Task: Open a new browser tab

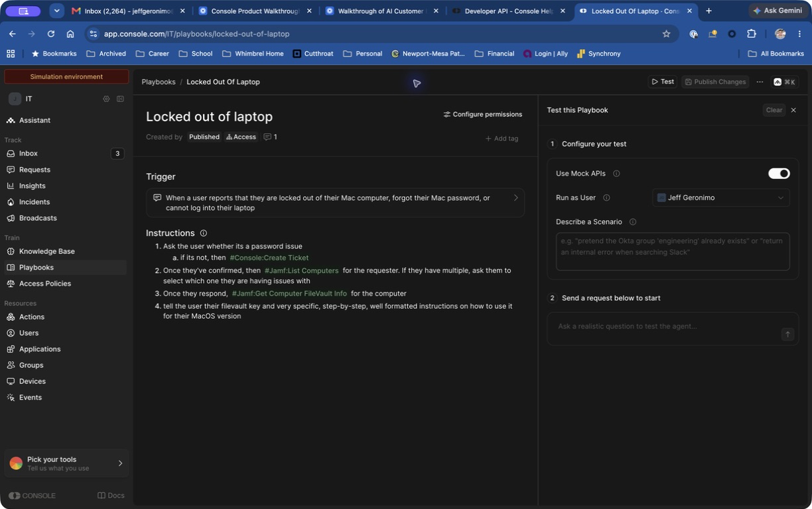Action: coord(709,11)
